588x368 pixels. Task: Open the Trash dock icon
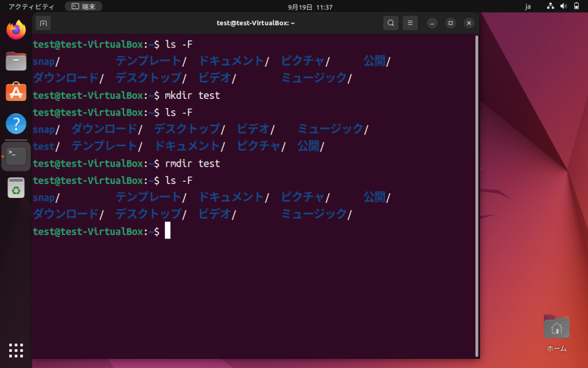[x=16, y=187]
